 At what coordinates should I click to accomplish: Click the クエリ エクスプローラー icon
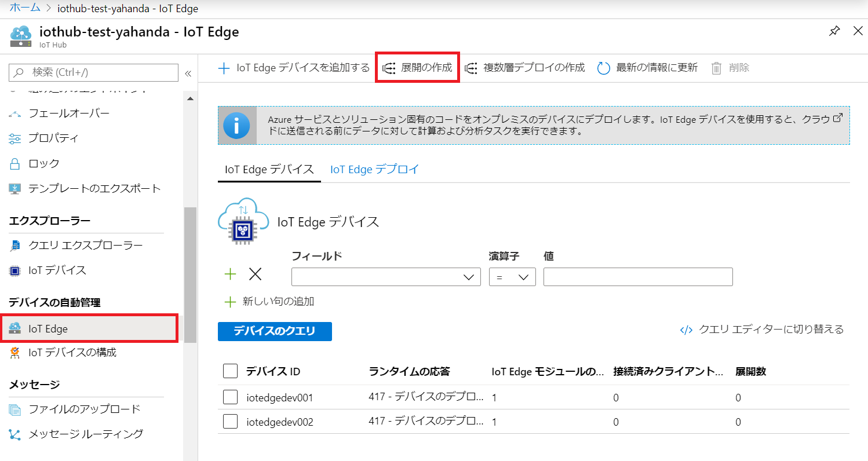(x=15, y=246)
